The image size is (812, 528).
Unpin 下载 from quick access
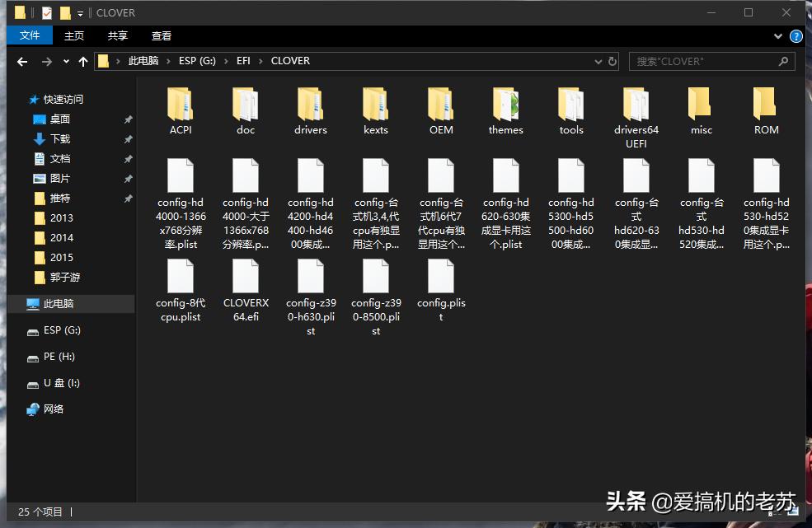click(x=128, y=138)
